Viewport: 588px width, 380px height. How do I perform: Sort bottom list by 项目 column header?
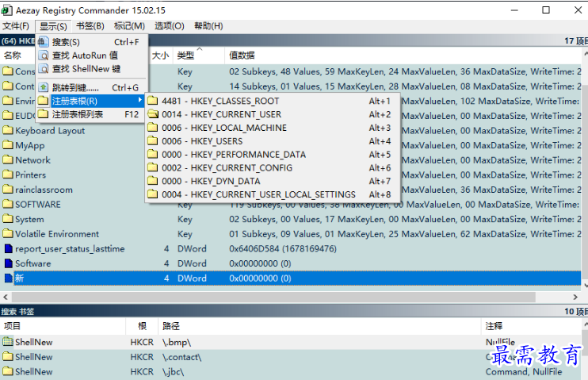[63, 325]
